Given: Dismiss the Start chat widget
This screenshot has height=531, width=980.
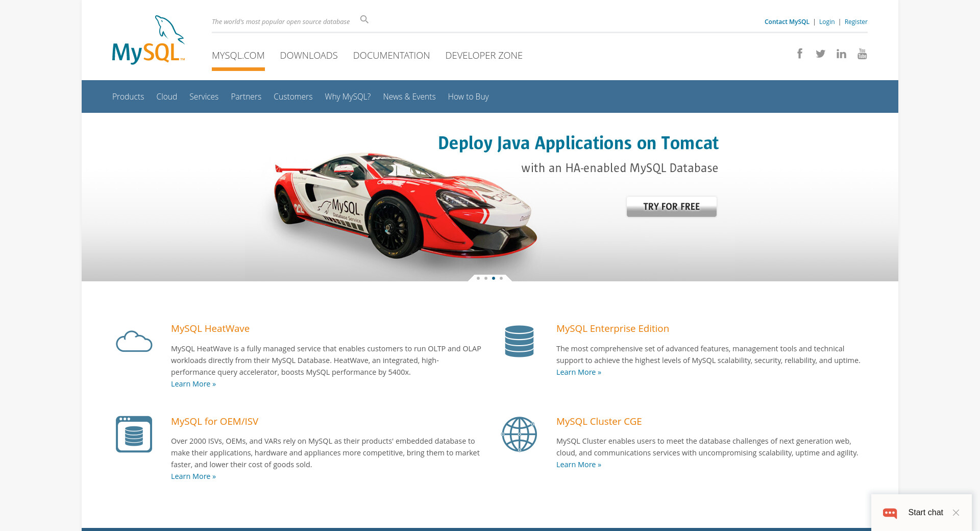Looking at the screenshot, I should [x=956, y=513].
